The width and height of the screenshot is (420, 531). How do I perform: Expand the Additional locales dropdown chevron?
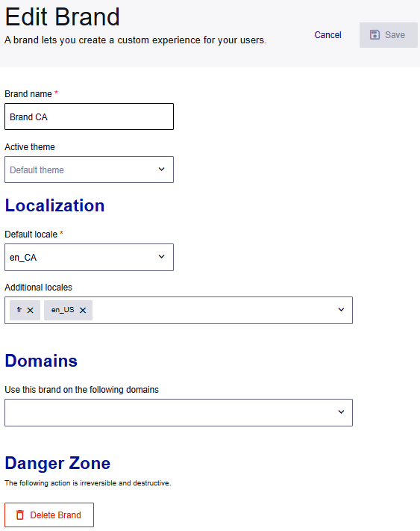point(341,309)
